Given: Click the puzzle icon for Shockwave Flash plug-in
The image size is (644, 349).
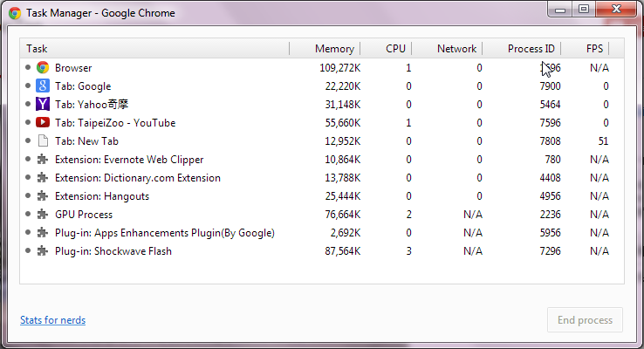Looking at the screenshot, I should (x=43, y=251).
